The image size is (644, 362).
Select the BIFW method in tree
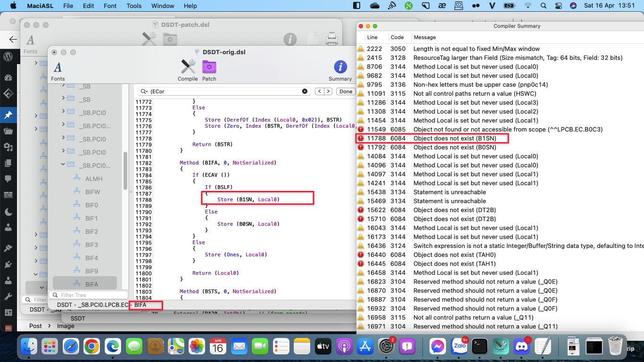pyautogui.click(x=92, y=192)
